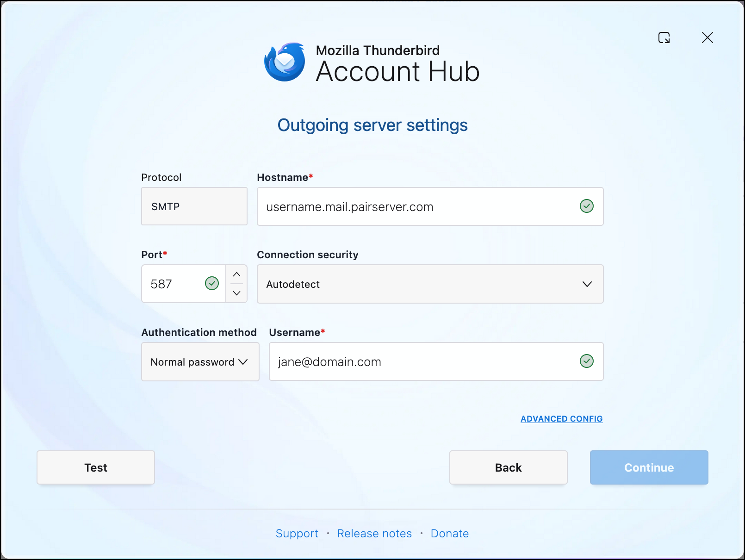Open the Connection security dropdown
Image resolution: width=745 pixels, height=560 pixels.
[430, 284]
